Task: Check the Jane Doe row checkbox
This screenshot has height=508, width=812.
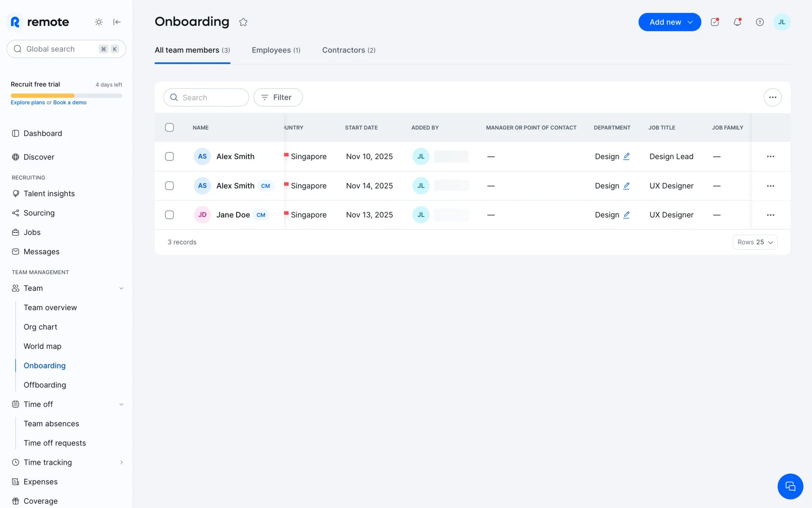Action: click(169, 215)
